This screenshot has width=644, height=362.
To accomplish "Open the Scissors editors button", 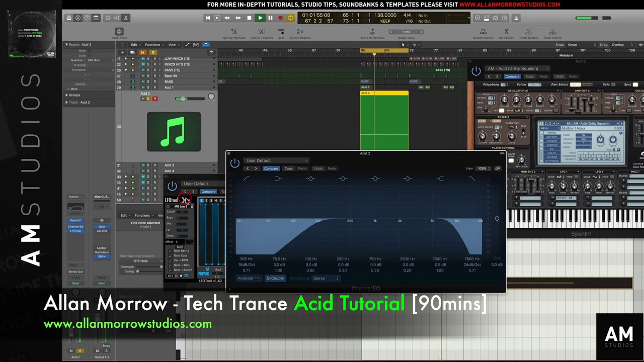I will 126,18.
